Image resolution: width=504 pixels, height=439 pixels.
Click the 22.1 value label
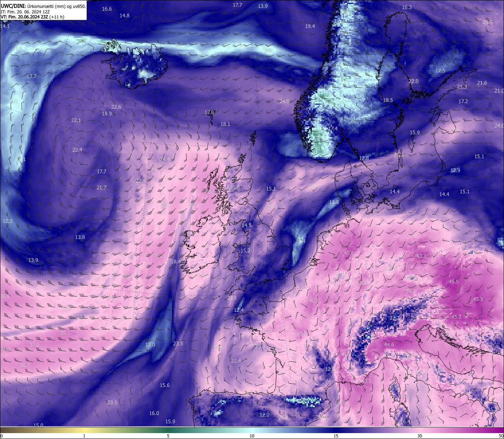click(76, 120)
